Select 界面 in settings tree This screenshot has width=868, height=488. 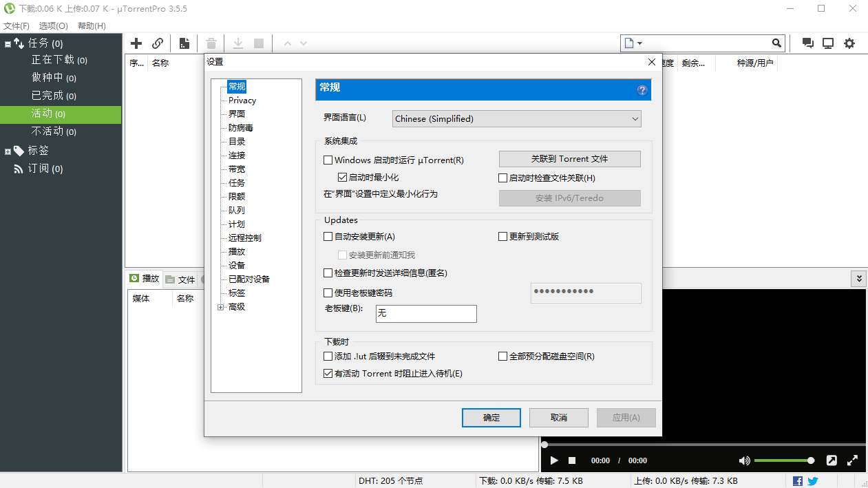click(x=237, y=114)
